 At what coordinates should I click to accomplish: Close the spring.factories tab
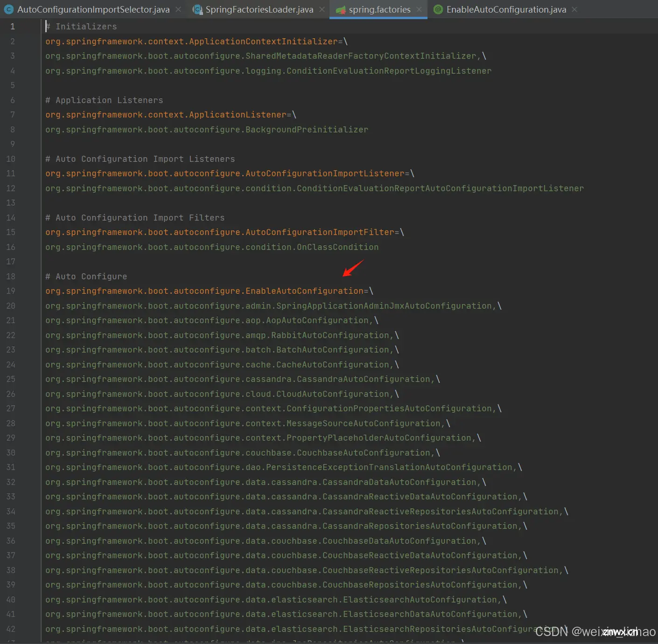click(x=419, y=9)
